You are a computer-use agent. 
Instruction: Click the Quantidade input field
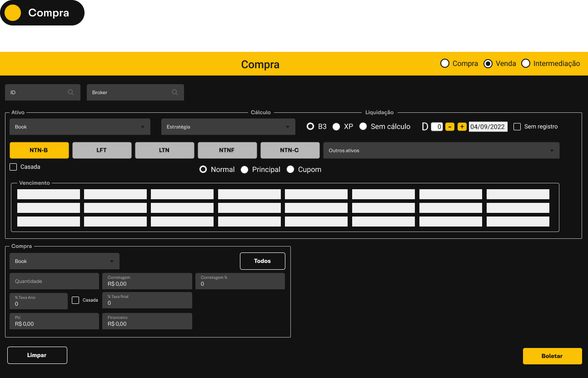pos(54,281)
